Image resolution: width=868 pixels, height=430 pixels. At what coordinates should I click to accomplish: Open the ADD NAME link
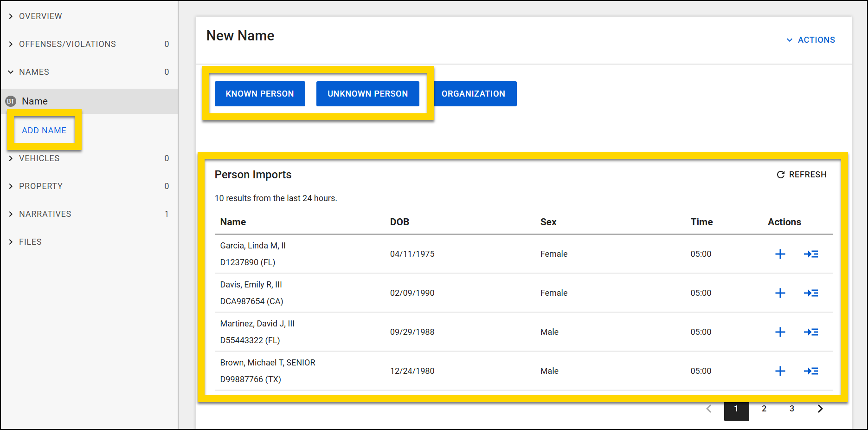tap(44, 130)
